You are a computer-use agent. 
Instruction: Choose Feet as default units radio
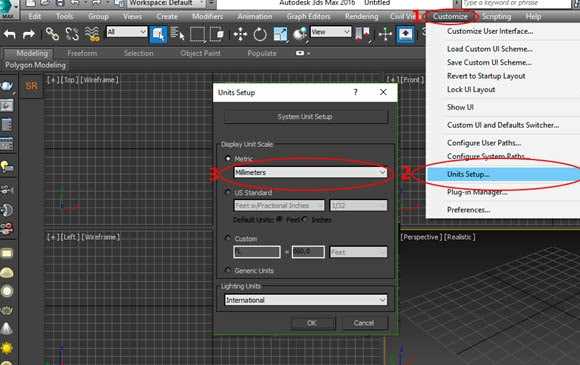point(280,219)
